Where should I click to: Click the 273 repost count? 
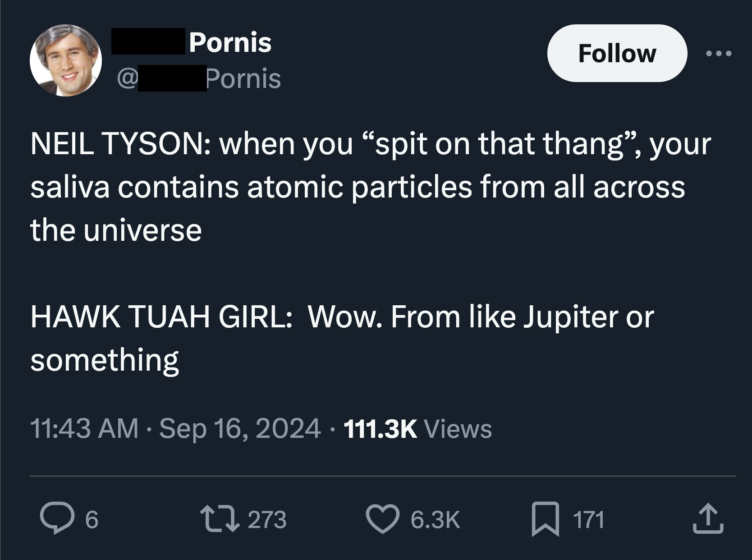coord(267,519)
